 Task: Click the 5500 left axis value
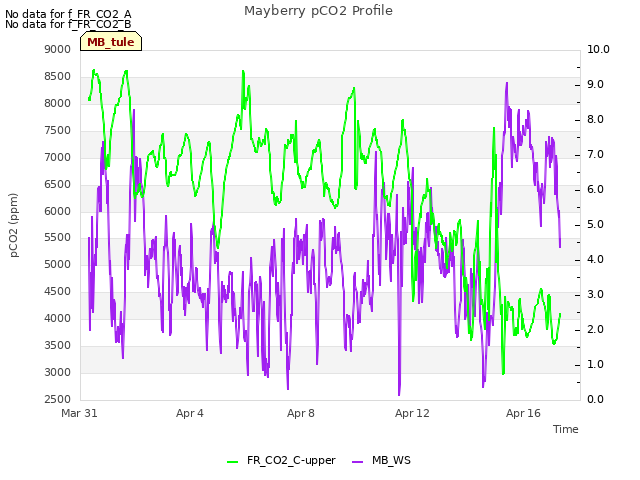click(x=58, y=238)
